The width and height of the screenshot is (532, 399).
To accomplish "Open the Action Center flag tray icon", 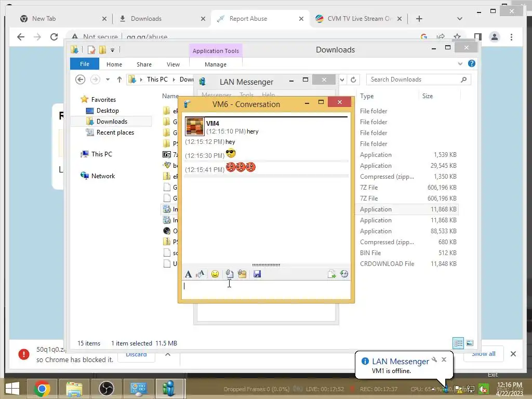I will click(459, 389).
